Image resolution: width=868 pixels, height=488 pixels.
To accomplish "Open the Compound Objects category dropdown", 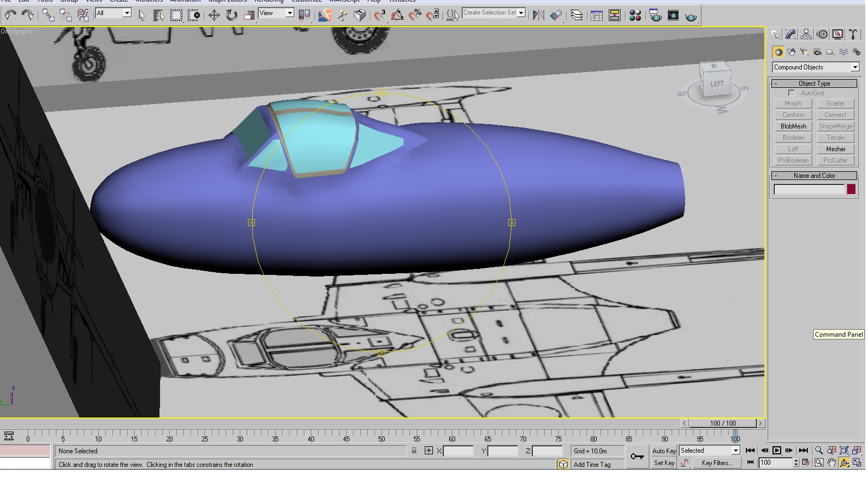I will (816, 67).
